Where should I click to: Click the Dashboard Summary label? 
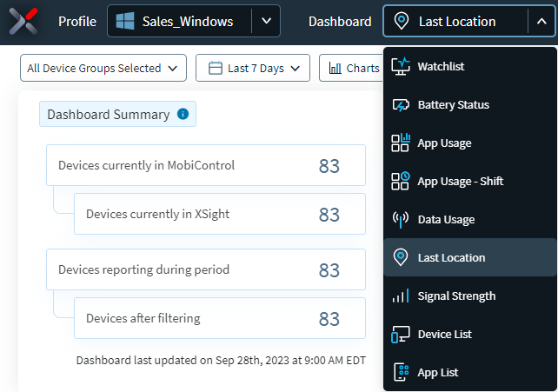tap(108, 115)
